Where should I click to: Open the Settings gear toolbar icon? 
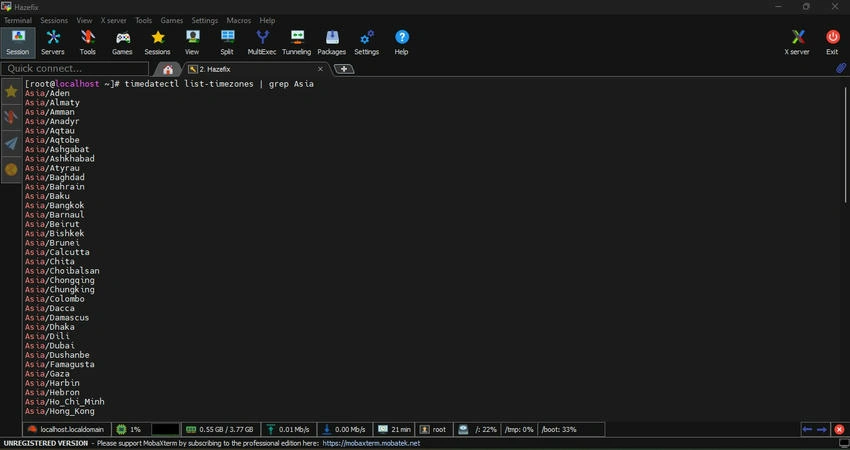366,42
